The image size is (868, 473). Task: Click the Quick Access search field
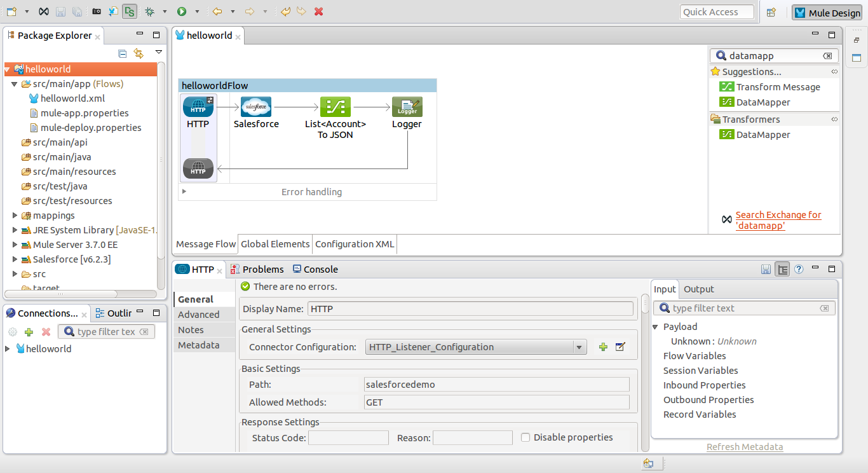717,12
